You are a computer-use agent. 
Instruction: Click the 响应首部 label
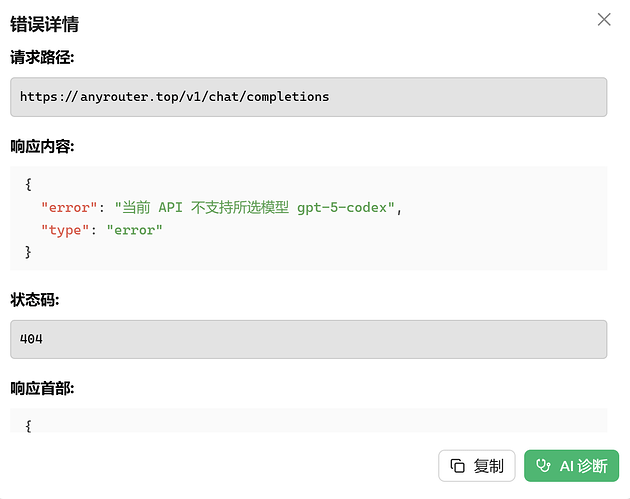(42, 389)
